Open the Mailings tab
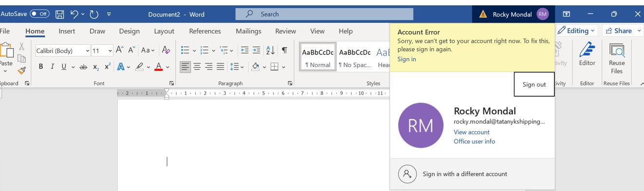The width and height of the screenshot is (644, 191). pos(248,31)
